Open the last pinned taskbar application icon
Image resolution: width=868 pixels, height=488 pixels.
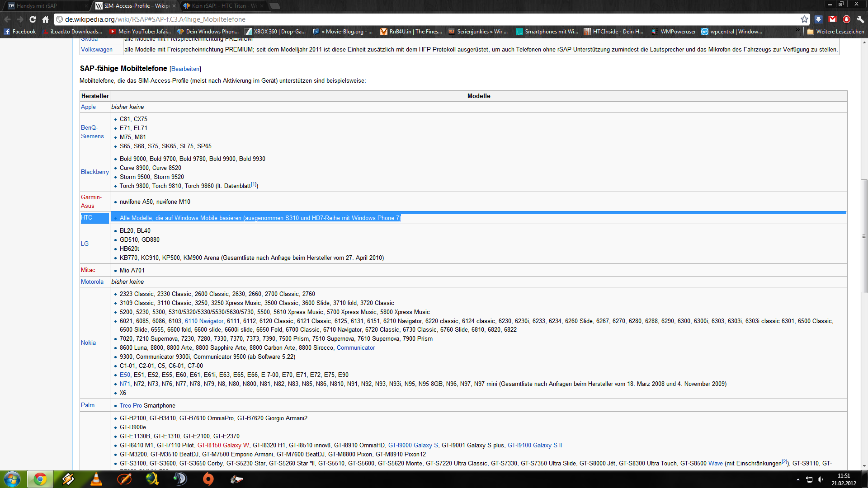tap(236, 479)
